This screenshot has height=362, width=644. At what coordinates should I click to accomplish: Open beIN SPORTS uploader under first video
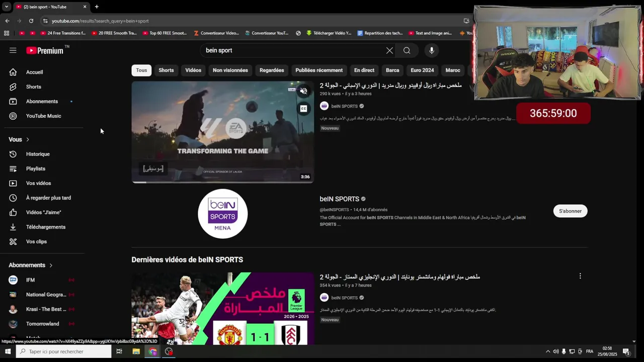(344, 106)
